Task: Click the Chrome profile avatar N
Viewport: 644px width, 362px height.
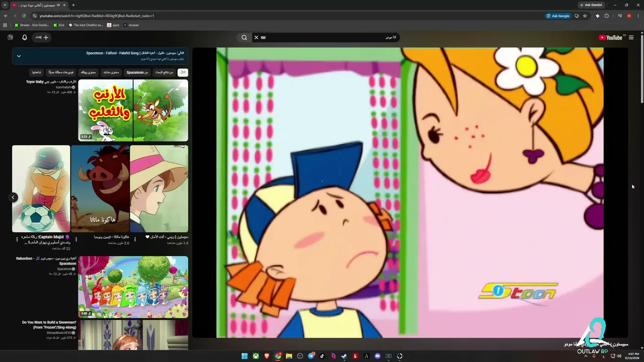Action: (629, 16)
